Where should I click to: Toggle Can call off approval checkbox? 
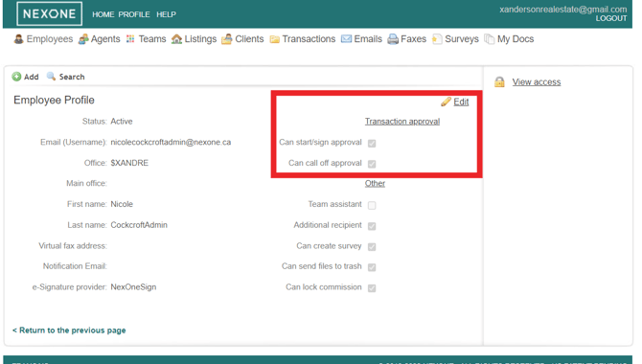click(372, 164)
